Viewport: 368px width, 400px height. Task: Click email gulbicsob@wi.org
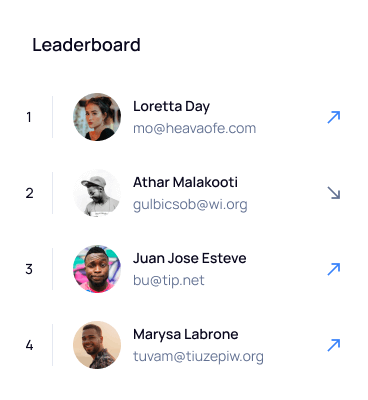coord(190,205)
